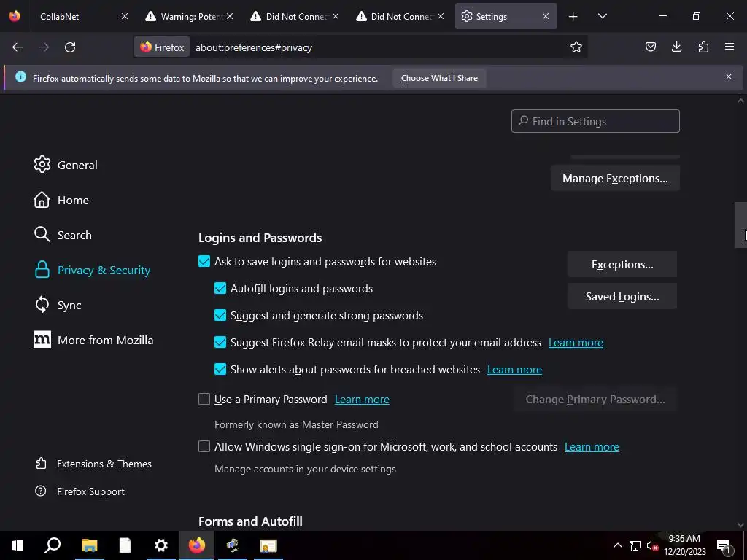Open Learn more link for Primary Password

point(362,400)
